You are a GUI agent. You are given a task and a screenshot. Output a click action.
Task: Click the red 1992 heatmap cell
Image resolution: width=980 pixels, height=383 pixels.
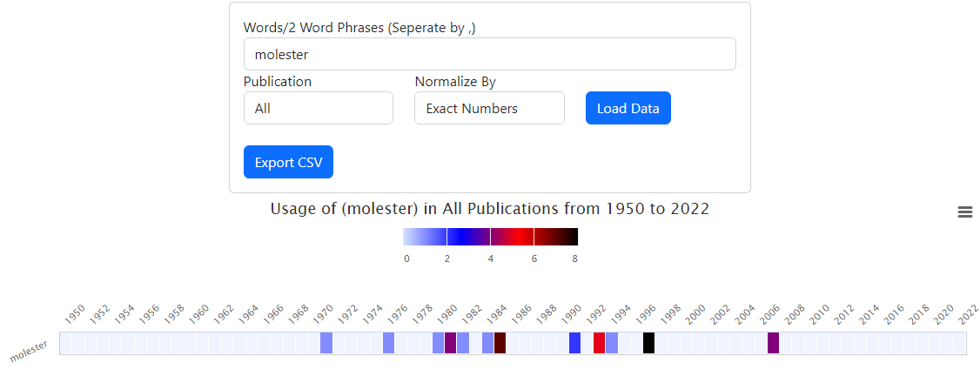coord(600,343)
